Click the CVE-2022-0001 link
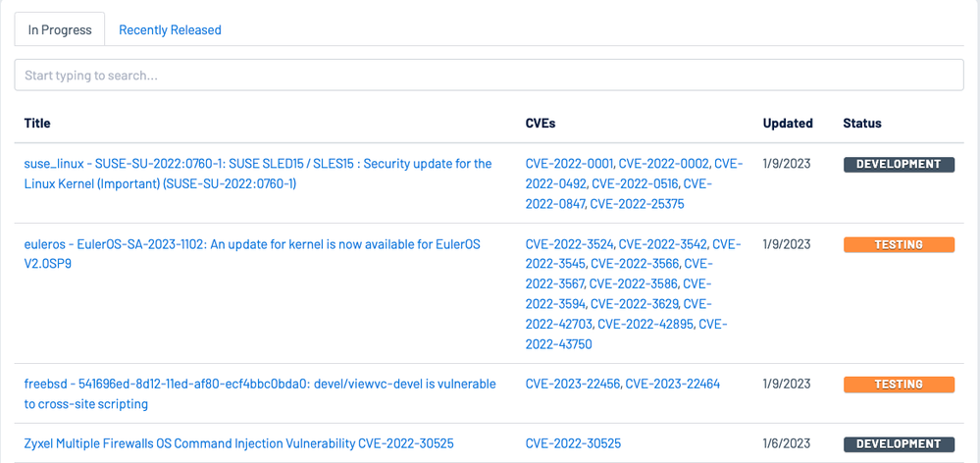980x463 pixels. coord(569,164)
